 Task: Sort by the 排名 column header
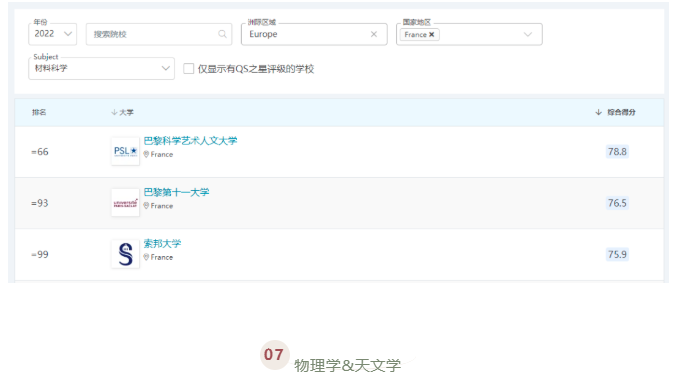tap(39, 112)
